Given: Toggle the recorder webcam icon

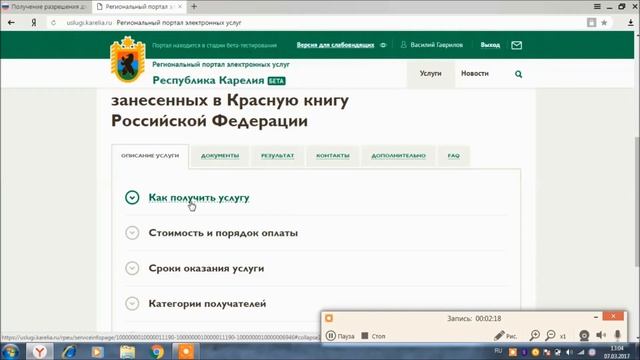Looking at the screenshot, I should point(584,336).
